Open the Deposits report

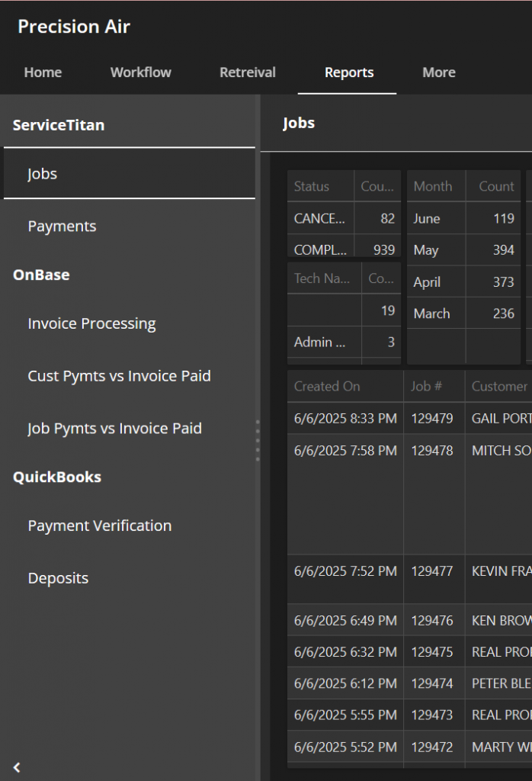tap(58, 578)
